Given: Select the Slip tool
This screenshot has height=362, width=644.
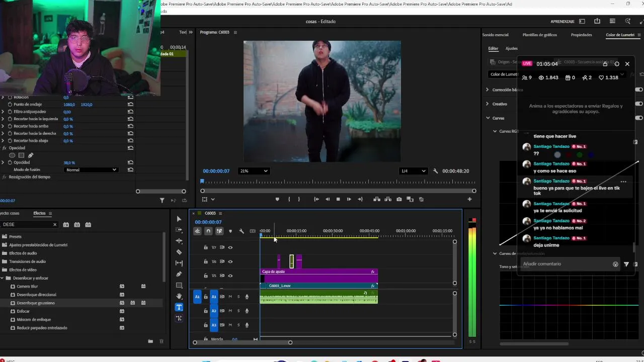Looking at the screenshot, I should [179, 263].
